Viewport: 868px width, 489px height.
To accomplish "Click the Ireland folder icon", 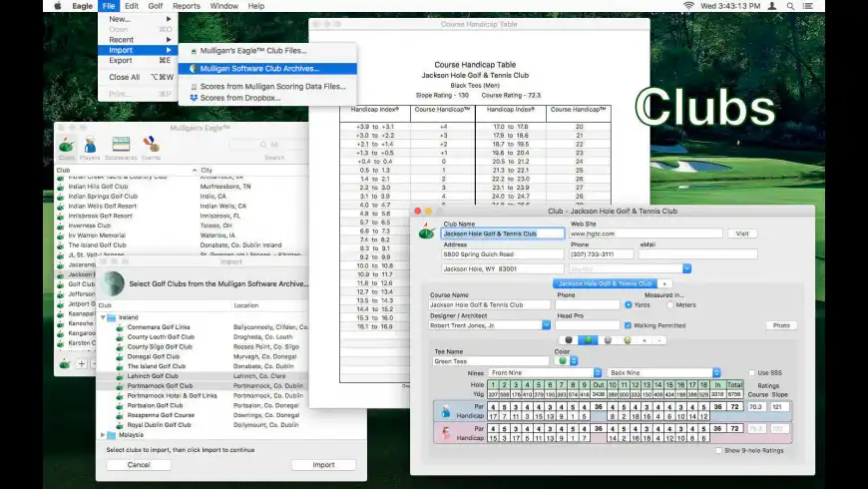I will pos(112,317).
